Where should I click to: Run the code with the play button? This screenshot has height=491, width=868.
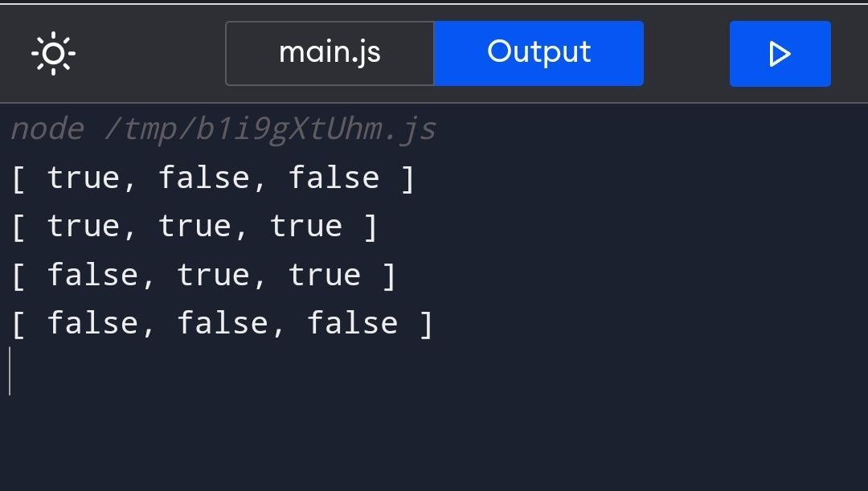[780, 54]
